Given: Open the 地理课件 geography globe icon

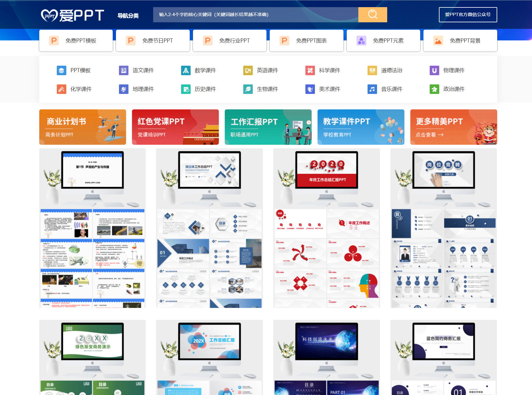Looking at the screenshot, I should coord(123,89).
